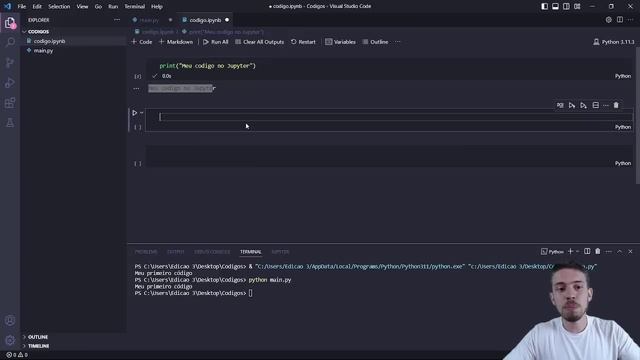
Task: Open the Go menu
Action: click(98, 7)
